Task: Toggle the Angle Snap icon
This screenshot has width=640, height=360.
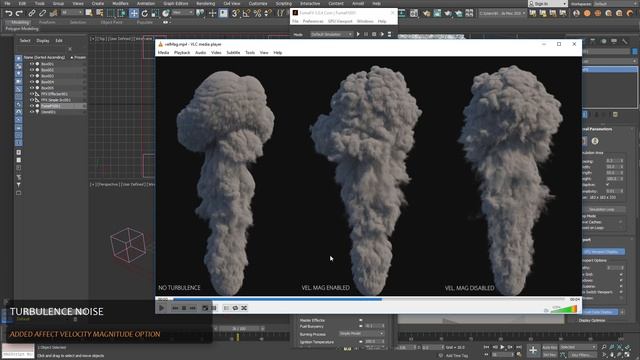Action: (246, 13)
